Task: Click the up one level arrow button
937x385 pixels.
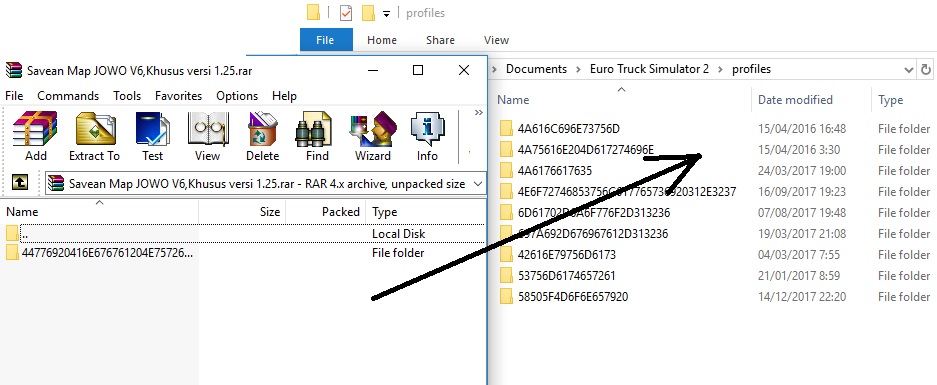Action: [x=20, y=182]
